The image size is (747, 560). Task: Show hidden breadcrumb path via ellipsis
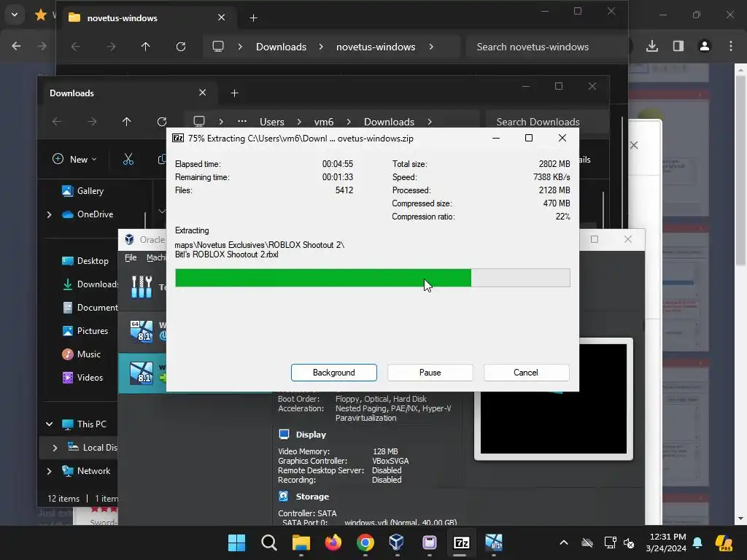pyautogui.click(x=242, y=122)
